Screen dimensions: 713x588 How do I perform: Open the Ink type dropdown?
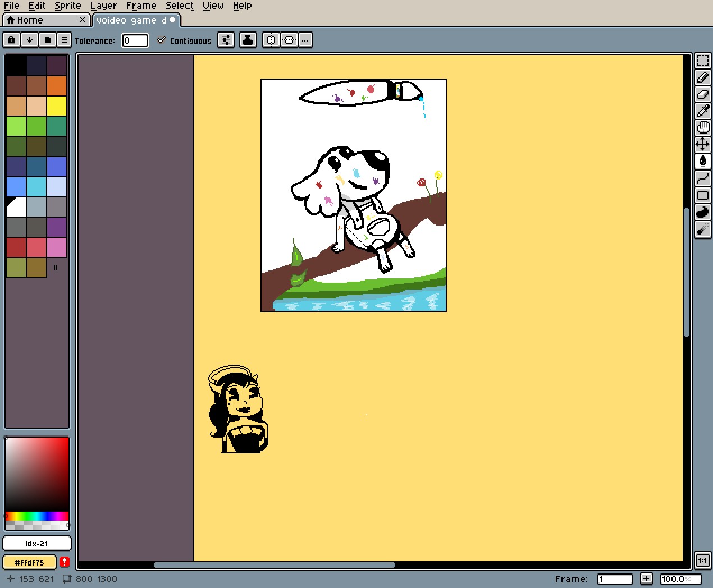(x=248, y=40)
